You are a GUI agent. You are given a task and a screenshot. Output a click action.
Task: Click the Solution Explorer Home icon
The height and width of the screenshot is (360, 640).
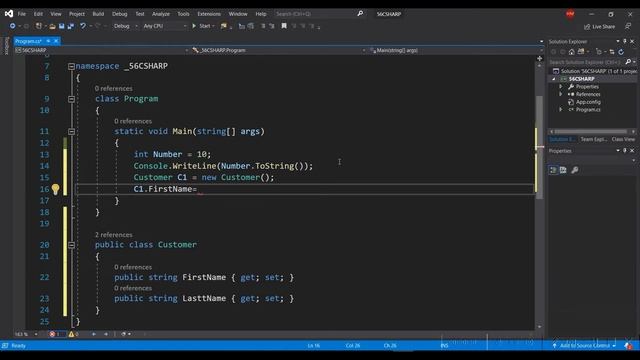(571, 52)
